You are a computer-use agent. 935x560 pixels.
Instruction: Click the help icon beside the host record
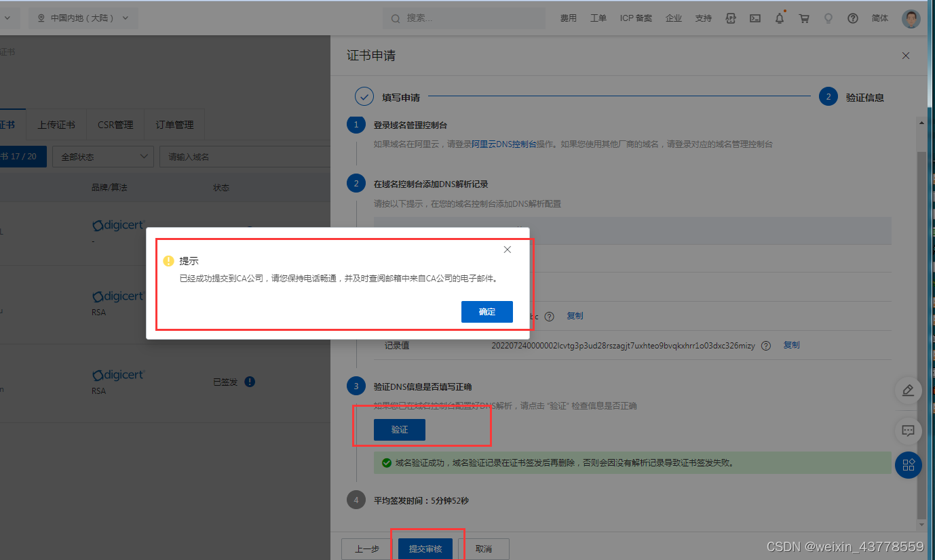click(x=550, y=316)
